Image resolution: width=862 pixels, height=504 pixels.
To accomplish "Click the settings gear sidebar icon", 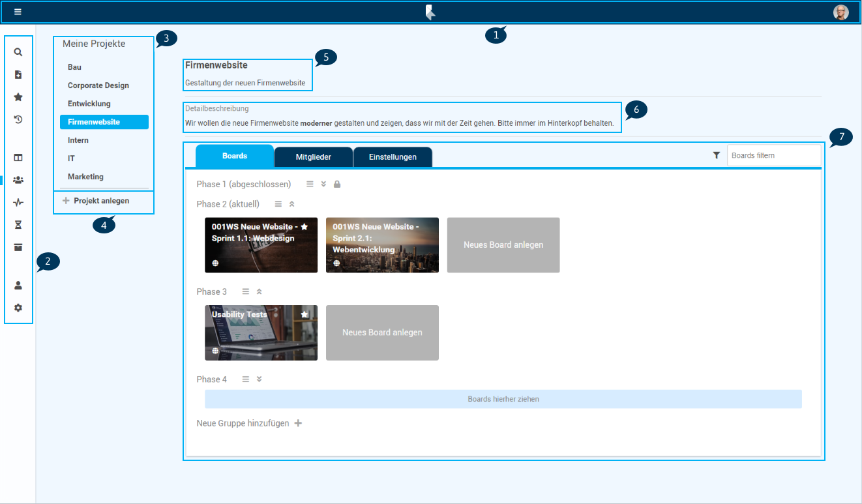I will 18,308.
